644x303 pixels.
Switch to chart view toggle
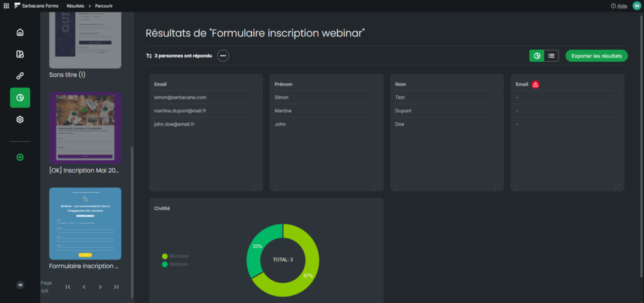tap(537, 55)
